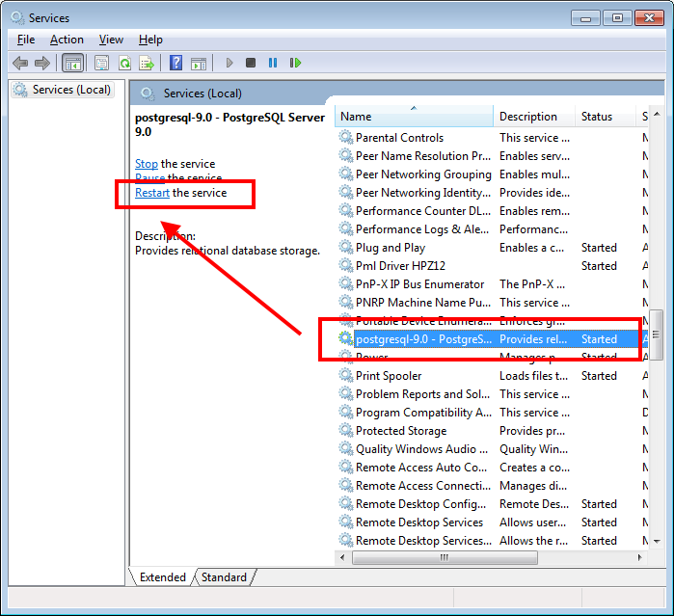
Task: Click the Refresh toolbar icon
Action: point(124,63)
